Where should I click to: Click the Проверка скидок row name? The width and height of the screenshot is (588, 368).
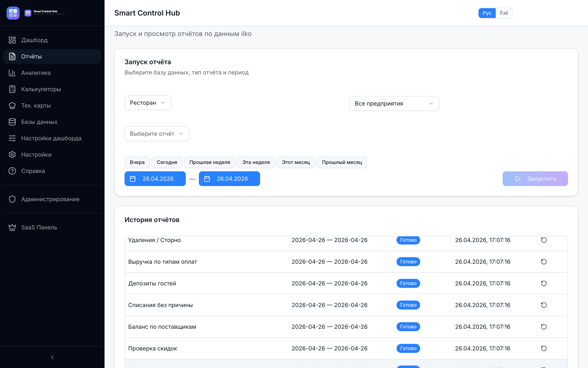pyautogui.click(x=153, y=348)
